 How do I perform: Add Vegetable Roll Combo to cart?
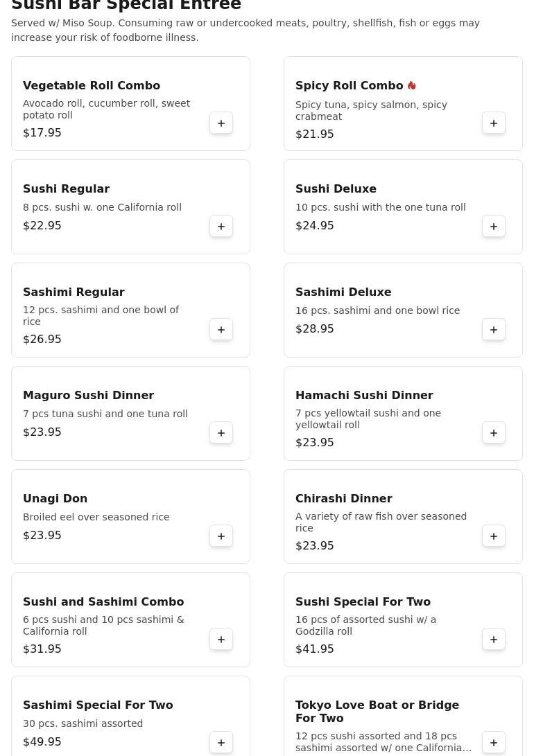point(221,123)
